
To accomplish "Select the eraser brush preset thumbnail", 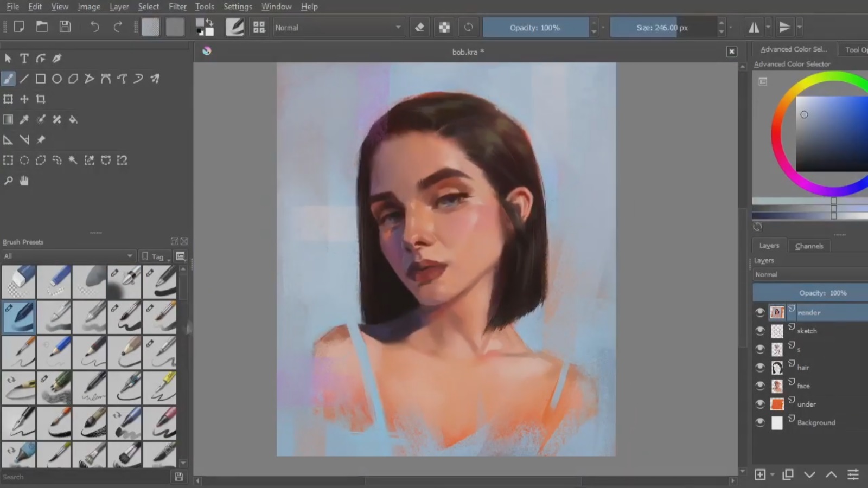I will 19,282.
